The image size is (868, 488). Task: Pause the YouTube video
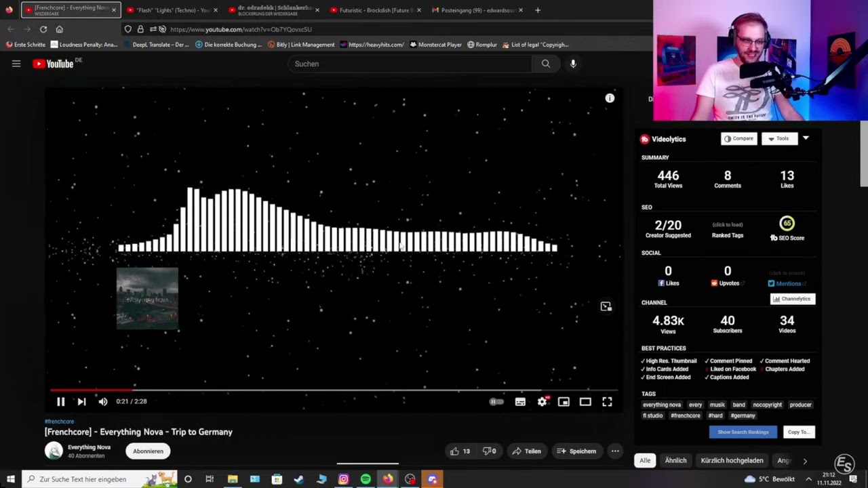point(60,401)
